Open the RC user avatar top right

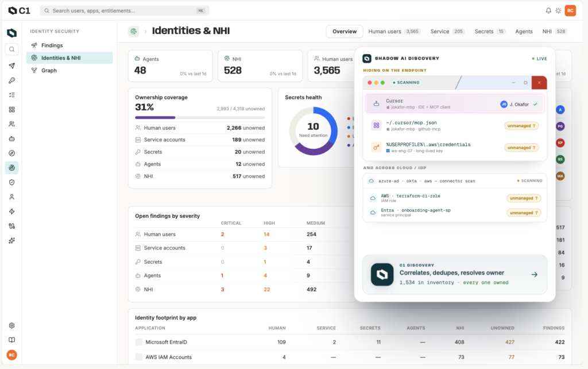[x=570, y=10]
